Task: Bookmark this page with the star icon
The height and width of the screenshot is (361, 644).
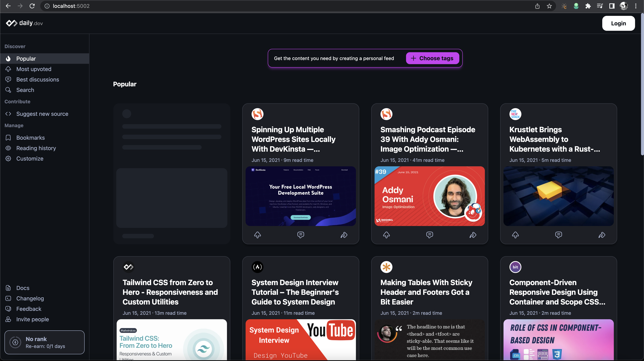Action: click(549, 6)
